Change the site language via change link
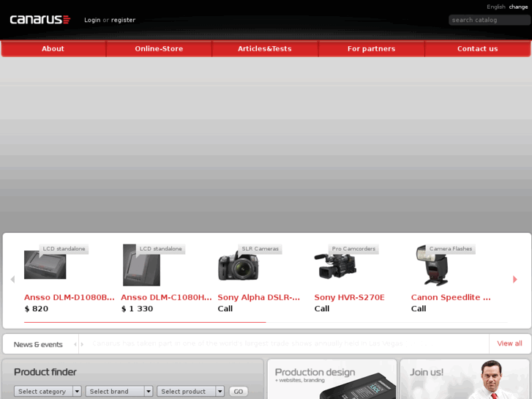The height and width of the screenshot is (399, 532). tap(518, 7)
